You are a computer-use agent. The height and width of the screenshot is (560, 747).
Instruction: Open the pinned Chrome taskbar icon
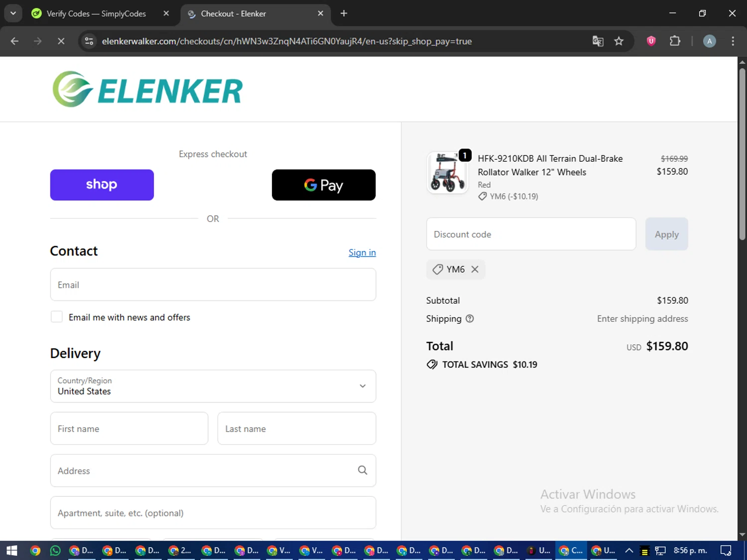tap(35, 551)
